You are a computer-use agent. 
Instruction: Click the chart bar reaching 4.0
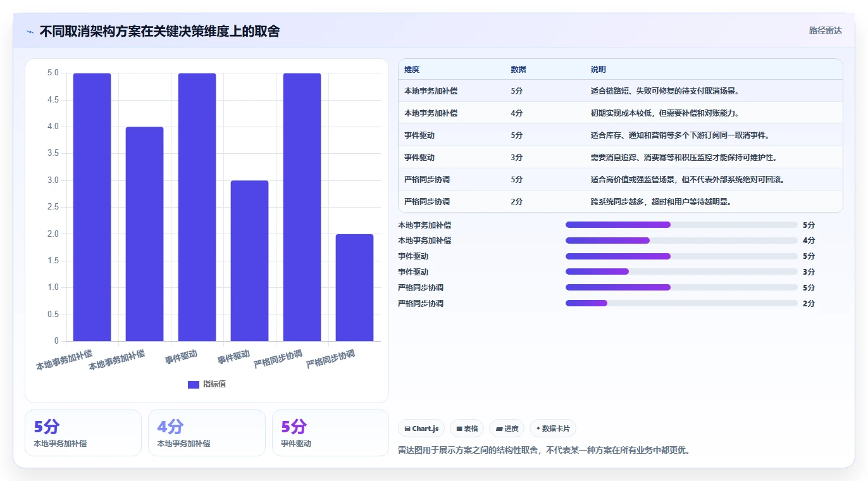click(144, 234)
